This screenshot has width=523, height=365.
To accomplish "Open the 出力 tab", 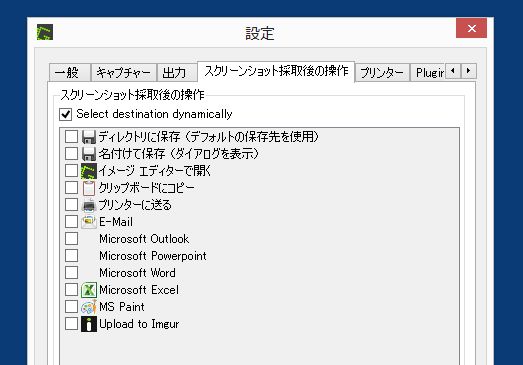I will pos(177,72).
